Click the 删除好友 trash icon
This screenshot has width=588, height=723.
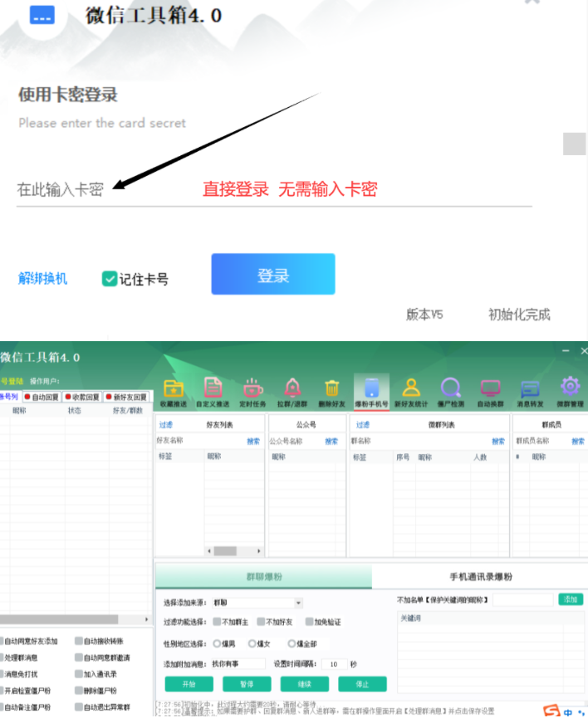coord(332,388)
